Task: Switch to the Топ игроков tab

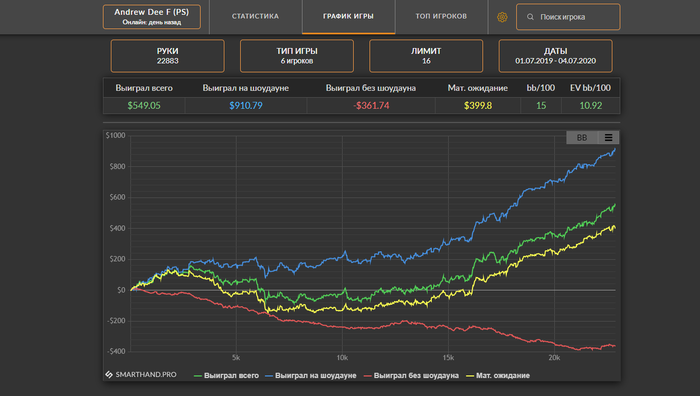Action: tap(441, 17)
